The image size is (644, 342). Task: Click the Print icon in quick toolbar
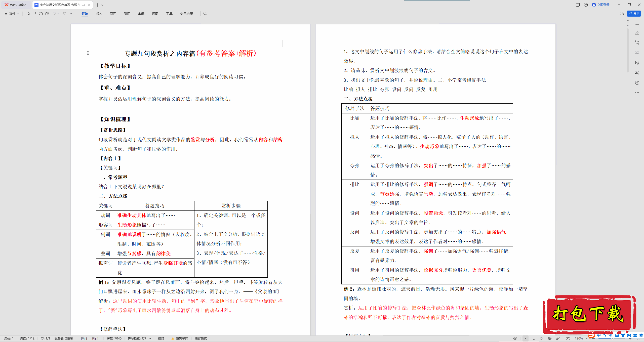(x=41, y=14)
